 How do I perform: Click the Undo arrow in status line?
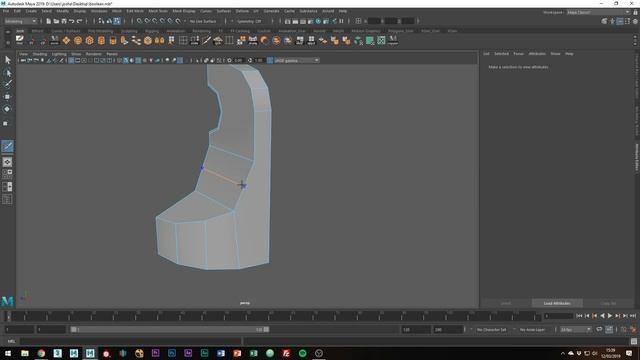(x=72, y=21)
